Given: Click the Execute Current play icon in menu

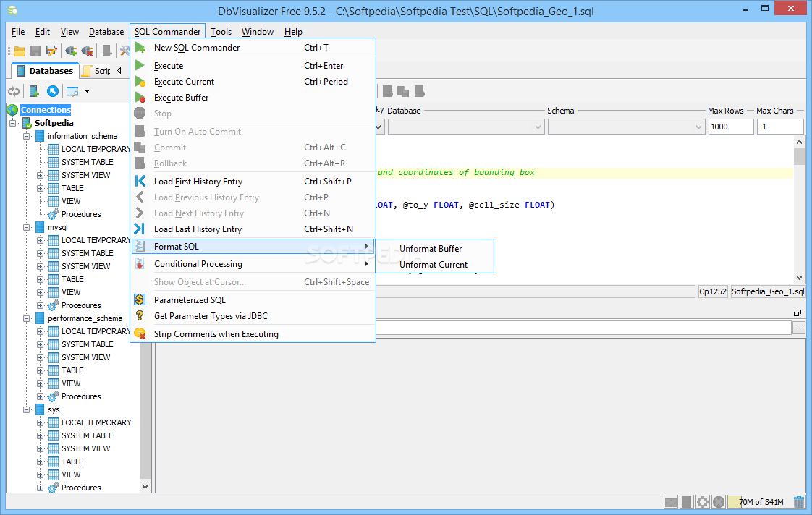Looking at the screenshot, I should (x=140, y=82).
